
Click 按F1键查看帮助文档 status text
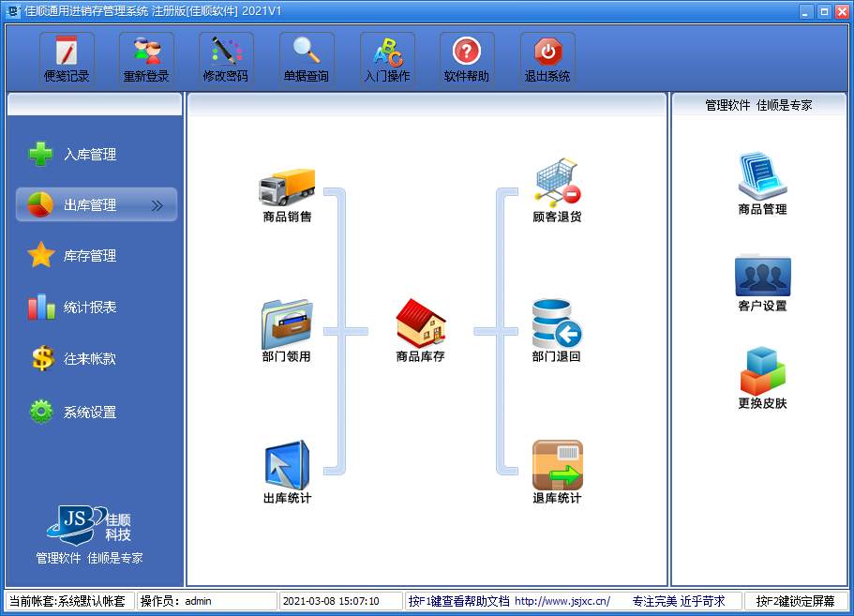[x=459, y=601]
